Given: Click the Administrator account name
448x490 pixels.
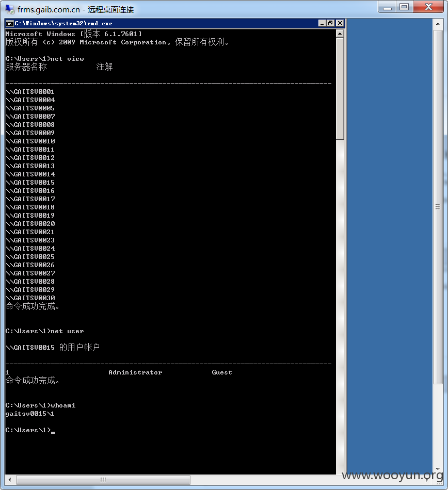Looking at the screenshot, I should click(x=135, y=372).
